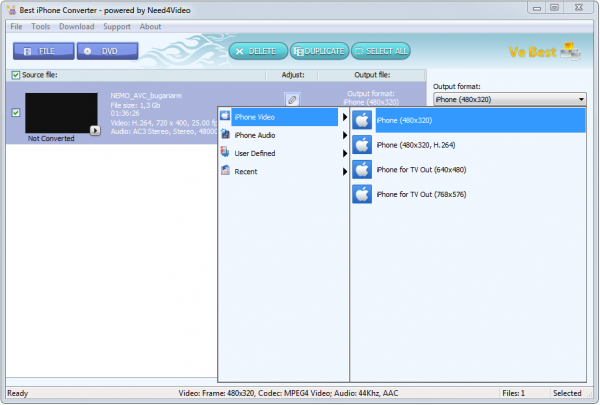Click the SELECT ALL button

pyautogui.click(x=381, y=51)
